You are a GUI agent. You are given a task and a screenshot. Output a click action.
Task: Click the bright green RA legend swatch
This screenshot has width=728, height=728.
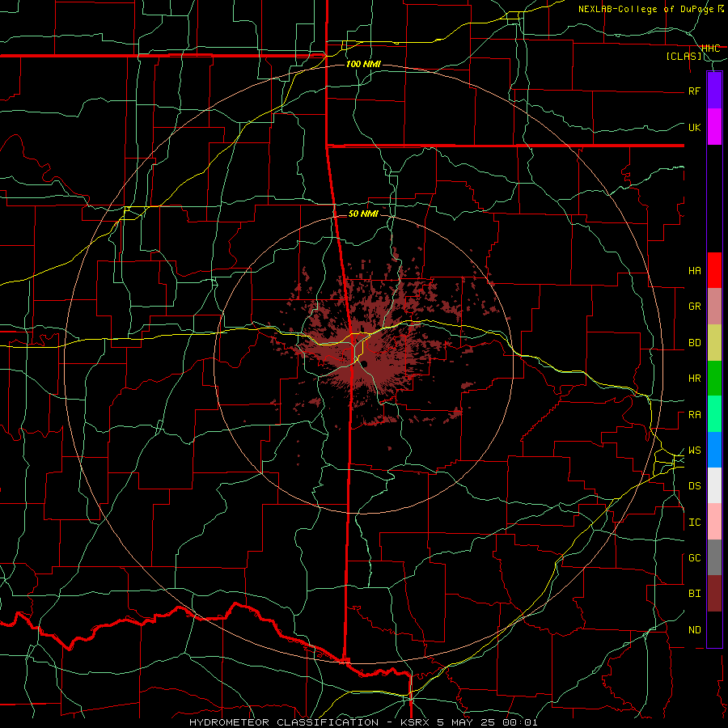click(x=714, y=414)
